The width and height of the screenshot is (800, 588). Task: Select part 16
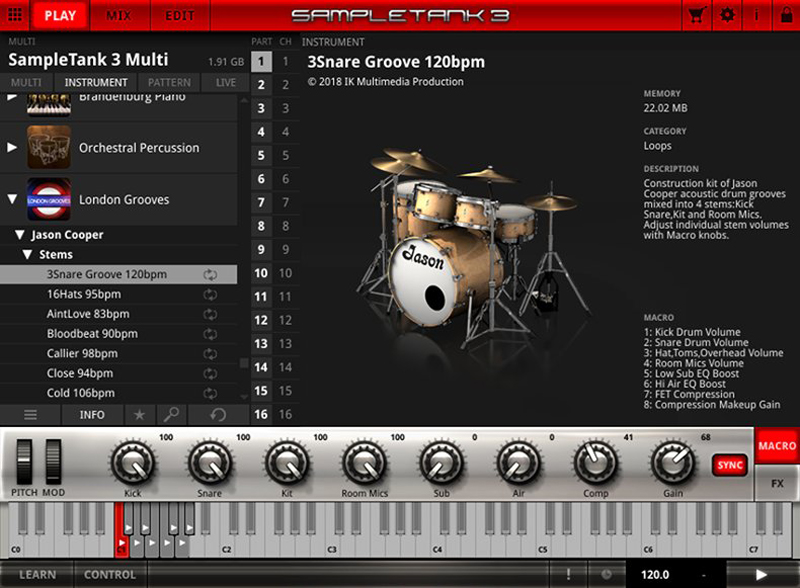(261, 414)
